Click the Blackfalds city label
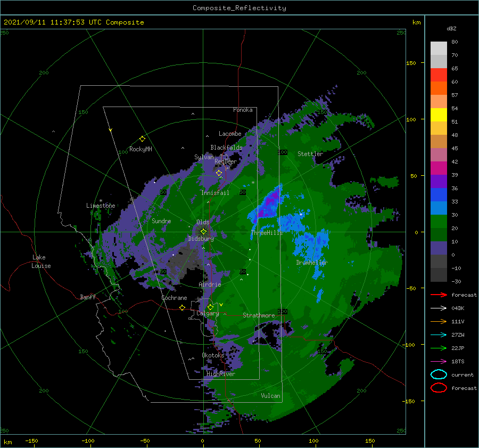This screenshot has height=448, width=479. [x=226, y=148]
